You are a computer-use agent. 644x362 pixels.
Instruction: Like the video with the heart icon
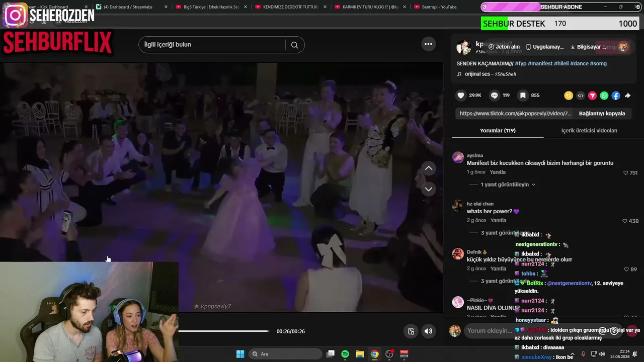click(x=461, y=96)
